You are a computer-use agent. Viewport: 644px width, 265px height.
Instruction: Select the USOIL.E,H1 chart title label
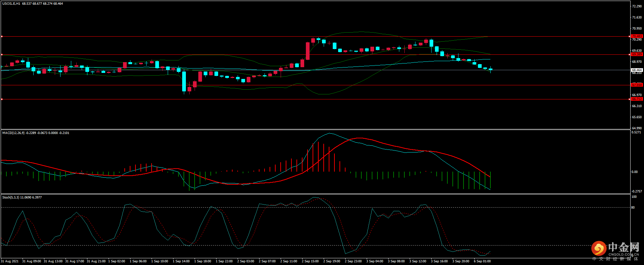click(x=11, y=4)
